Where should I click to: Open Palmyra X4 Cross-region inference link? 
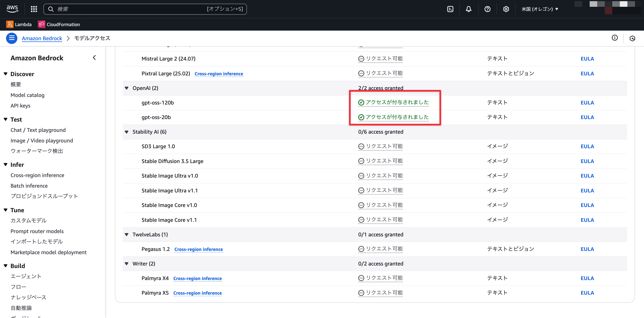click(197, 279)
